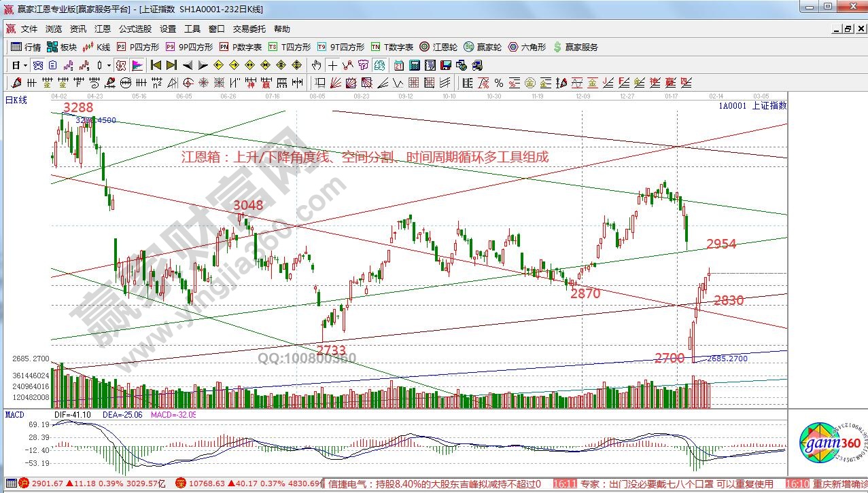Image resolution: width=868 pixels, height=493 pixels.
Task: Toggle the first highlighted view button beside period dropdown
Action: click(x=38, y=65)
